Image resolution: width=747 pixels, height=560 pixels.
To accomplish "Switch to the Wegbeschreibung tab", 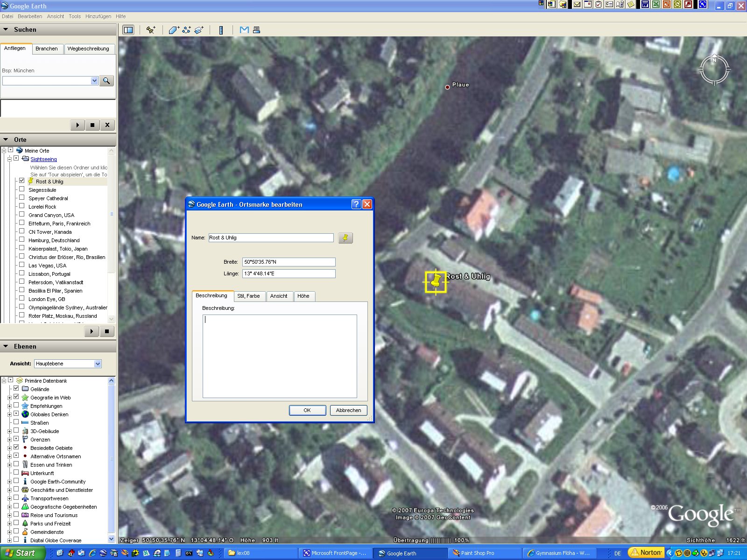I will tap(88, 49).
